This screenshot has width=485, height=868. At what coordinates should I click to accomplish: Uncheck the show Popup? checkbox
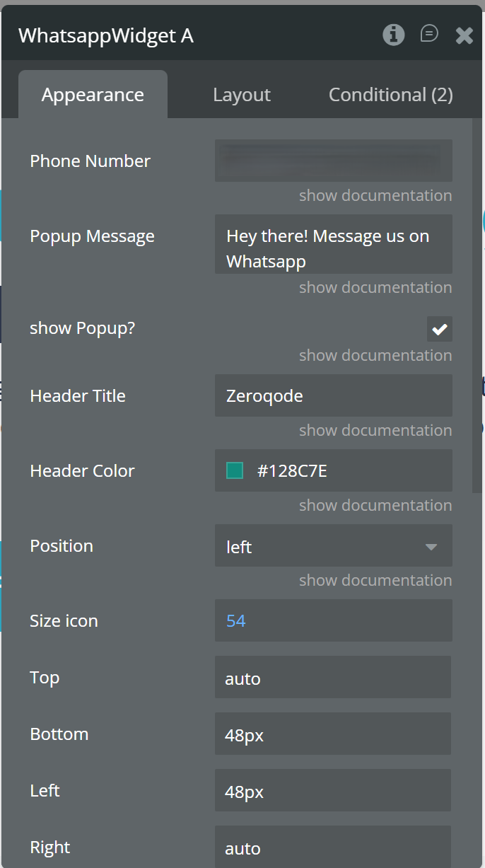440,329
